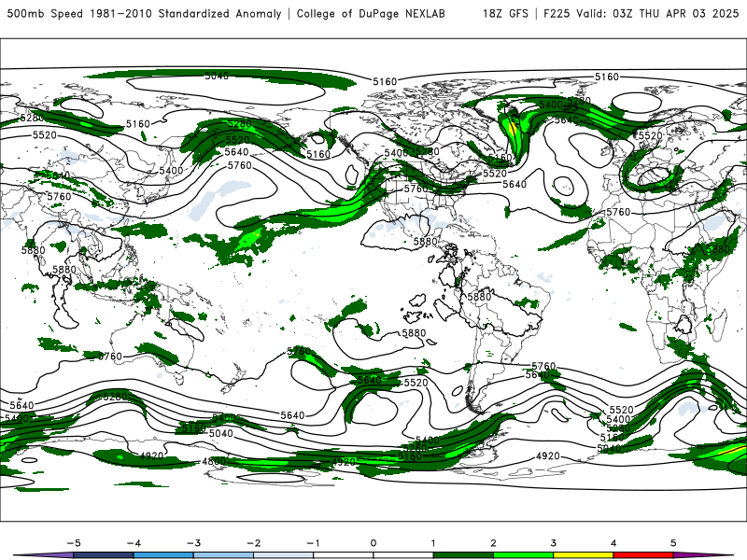
Task: Click the "4800" contour label near Antarctica
Action: (214, 461)
